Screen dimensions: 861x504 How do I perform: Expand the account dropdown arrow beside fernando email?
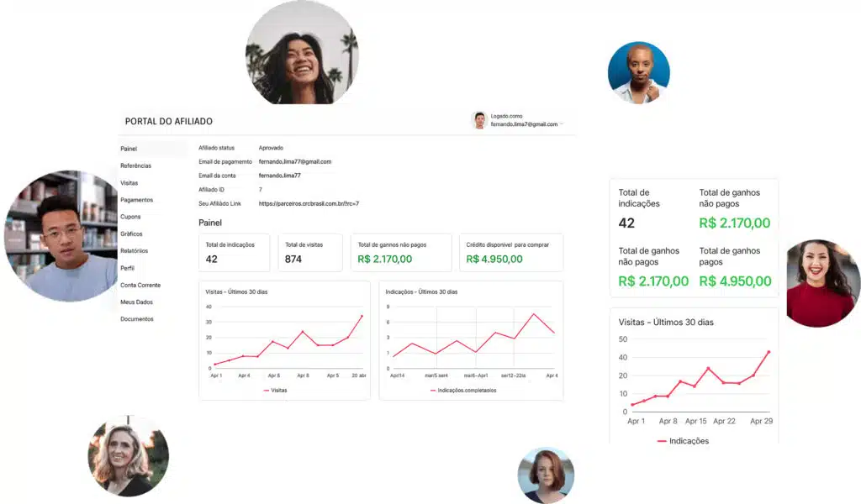pos(562,124)
